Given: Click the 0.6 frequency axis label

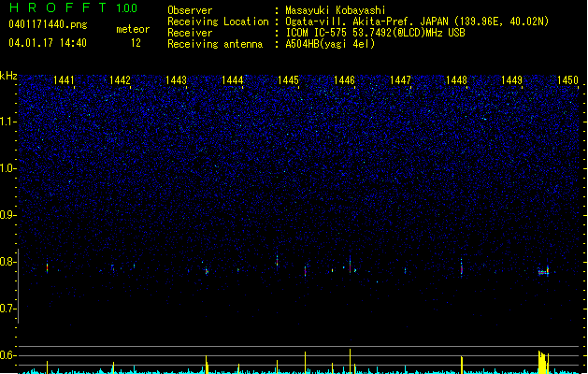Looking at the screenshot, I should click(x=7, y=355).
